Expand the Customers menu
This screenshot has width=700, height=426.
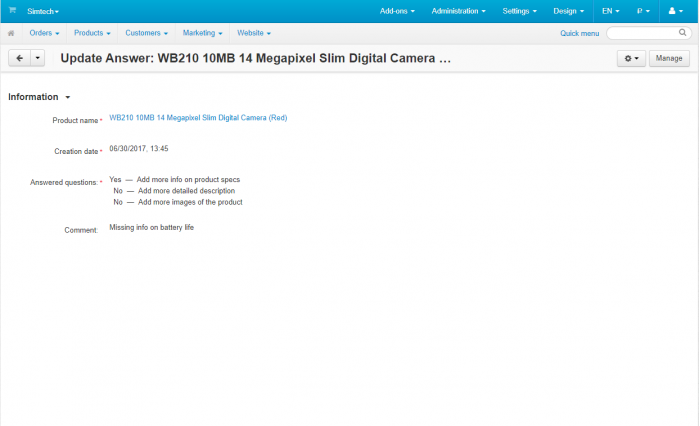coord(146,33)
